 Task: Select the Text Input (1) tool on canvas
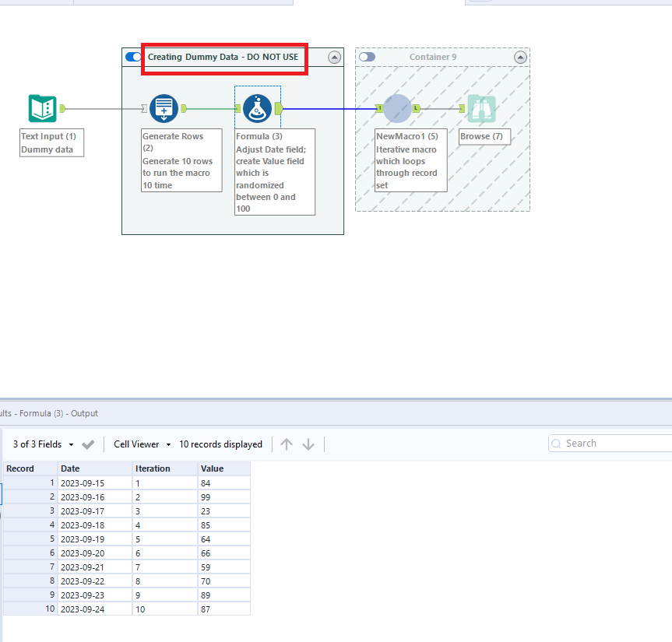[41, 108]
